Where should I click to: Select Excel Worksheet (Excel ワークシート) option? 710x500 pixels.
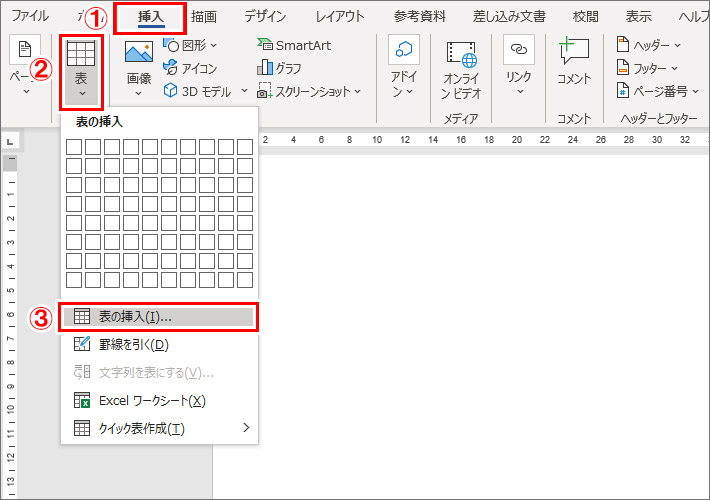tap(160, 400)
